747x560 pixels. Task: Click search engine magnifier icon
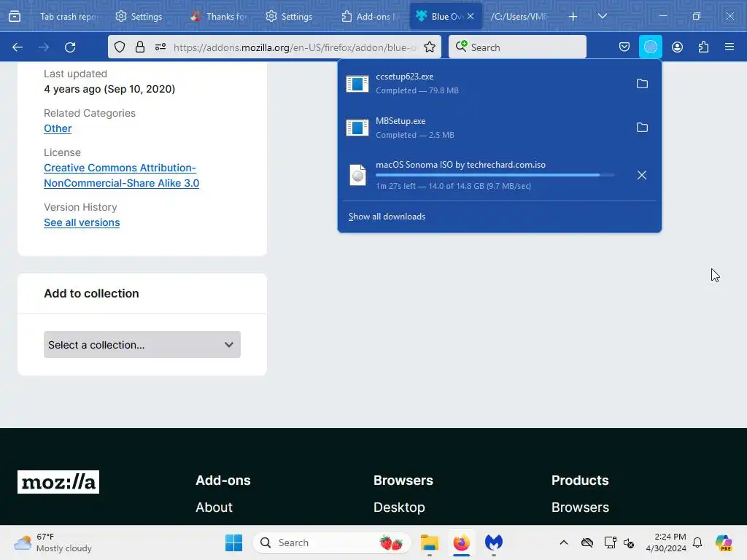[x=461, y=46]
